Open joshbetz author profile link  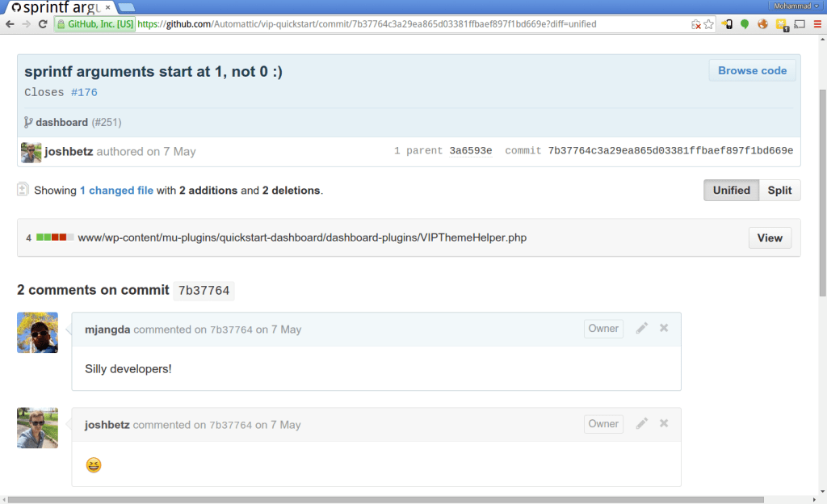[69, 152]
